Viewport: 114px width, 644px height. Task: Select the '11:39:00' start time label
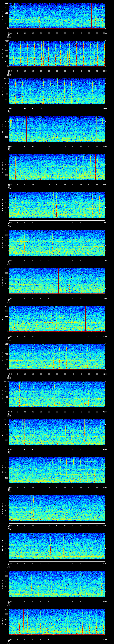(x=9, y=336)
